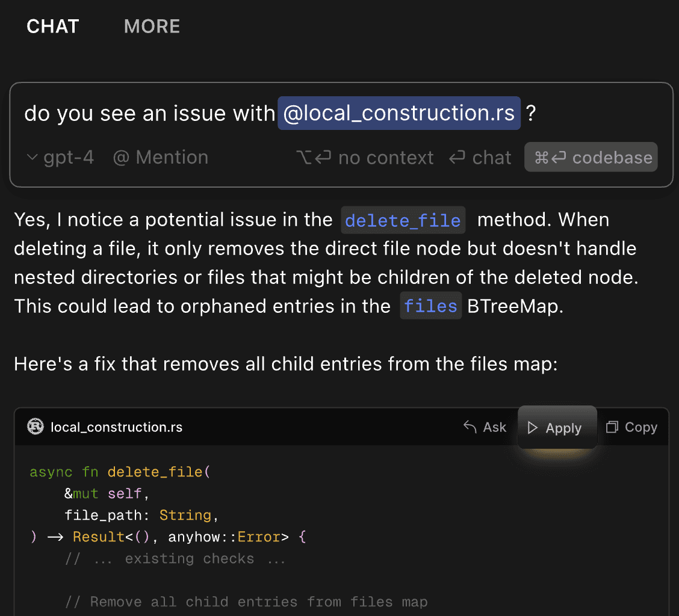The height and width of the screenshot is (616, 679).
Task: Click the '// ... existing checks ...' comment
Action: click(x=175, y=558)
